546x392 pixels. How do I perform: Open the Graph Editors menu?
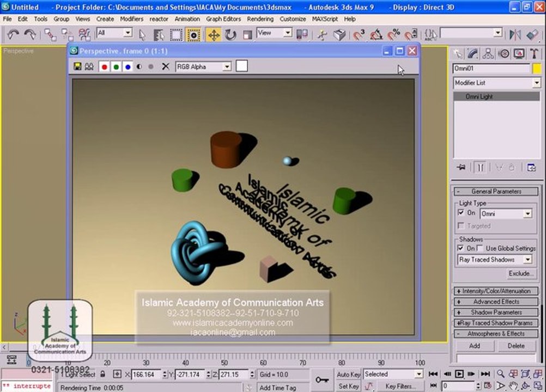point(223,19)
